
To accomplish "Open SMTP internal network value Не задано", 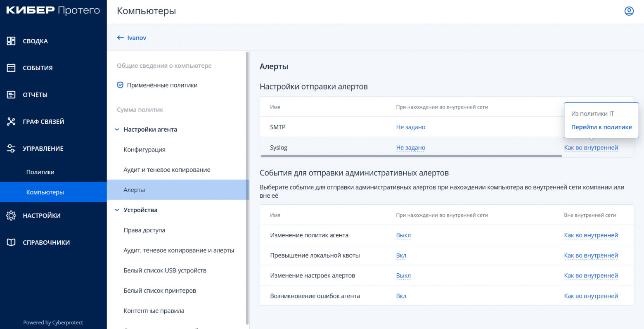I will pos(410,127).
